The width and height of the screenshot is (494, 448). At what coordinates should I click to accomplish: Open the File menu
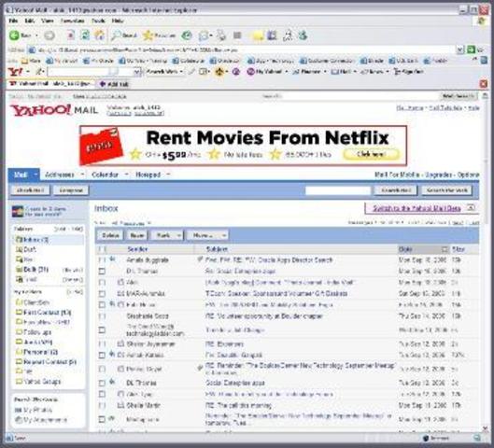point(13,21)
